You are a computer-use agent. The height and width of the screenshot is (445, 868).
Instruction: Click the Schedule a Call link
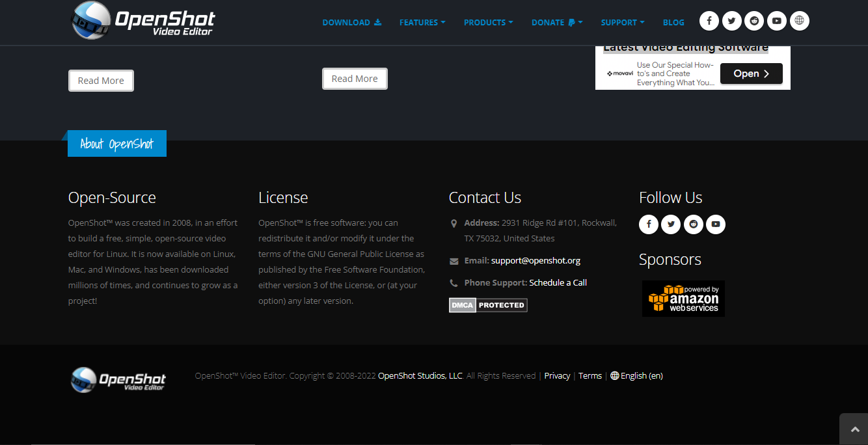point(558,282)
